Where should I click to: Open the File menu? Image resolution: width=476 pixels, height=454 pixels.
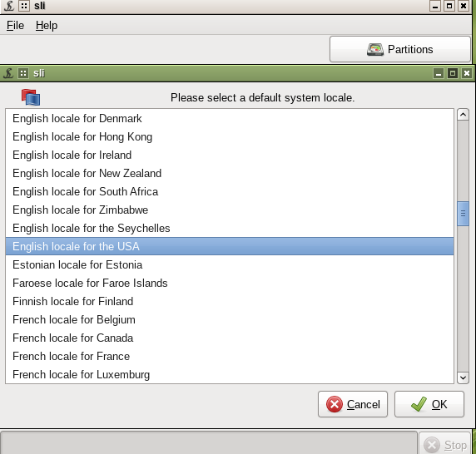tap(15, 26)
